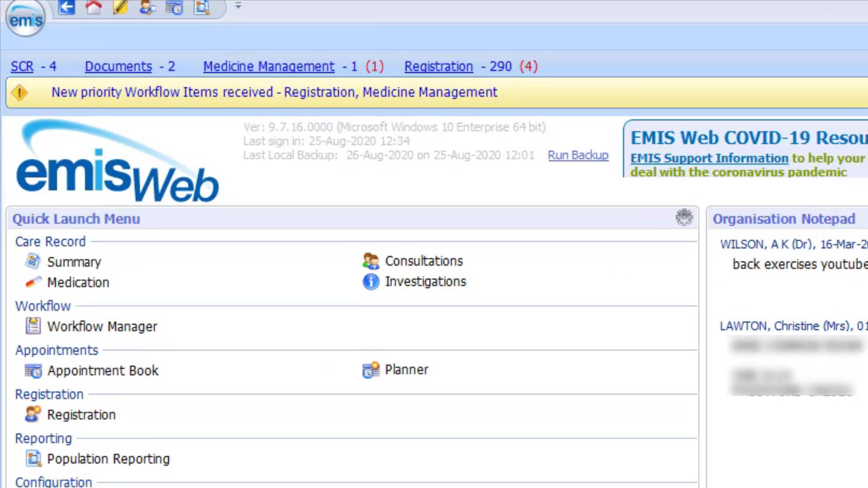This screenshot has width=868, height=488.
Task: Switch to the SCR tab
Action: point(21,66)
